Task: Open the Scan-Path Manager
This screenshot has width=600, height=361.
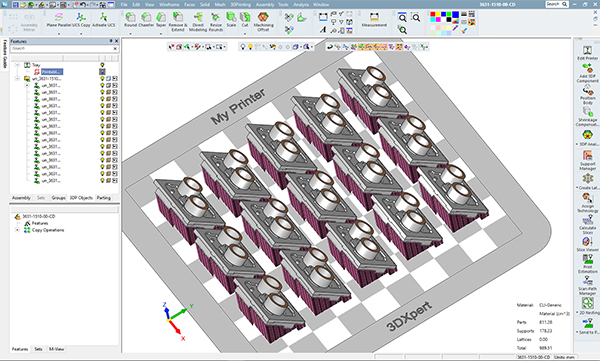Action: tap(587, 286)
